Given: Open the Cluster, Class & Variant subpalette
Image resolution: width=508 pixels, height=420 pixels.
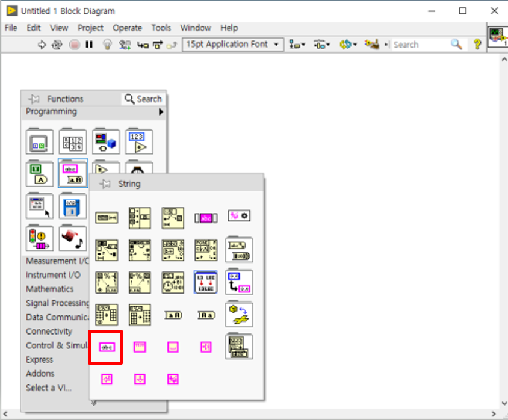Looking at the screenshot, I should click(106, 141).
